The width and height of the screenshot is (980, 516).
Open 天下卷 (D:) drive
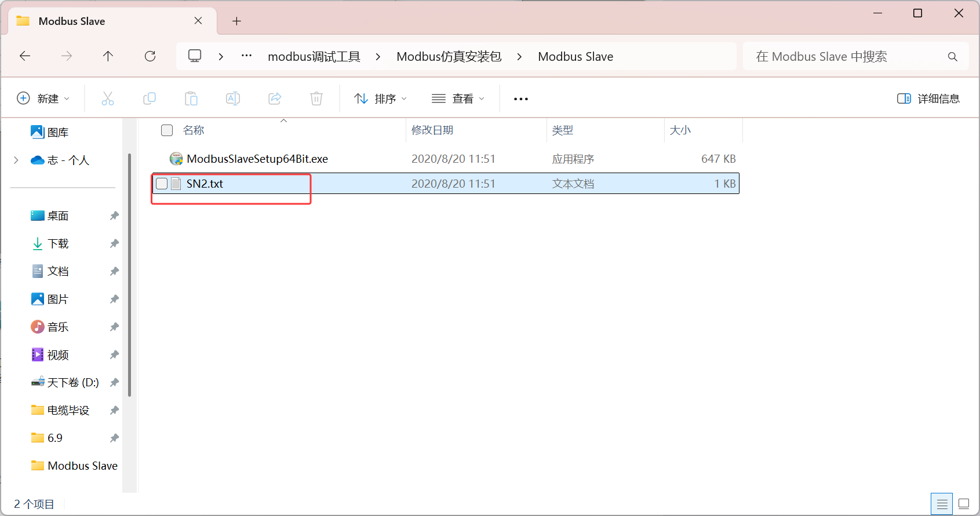(x=65, y=382)
